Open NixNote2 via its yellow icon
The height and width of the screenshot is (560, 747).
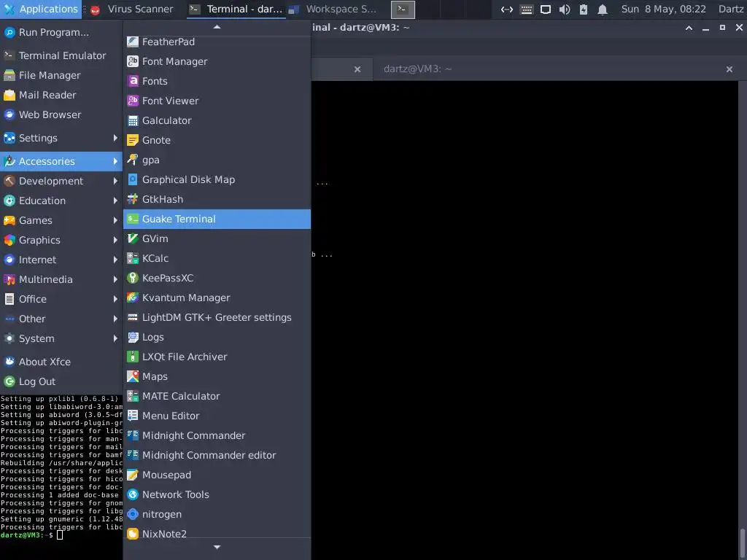(x=133, y=534)
